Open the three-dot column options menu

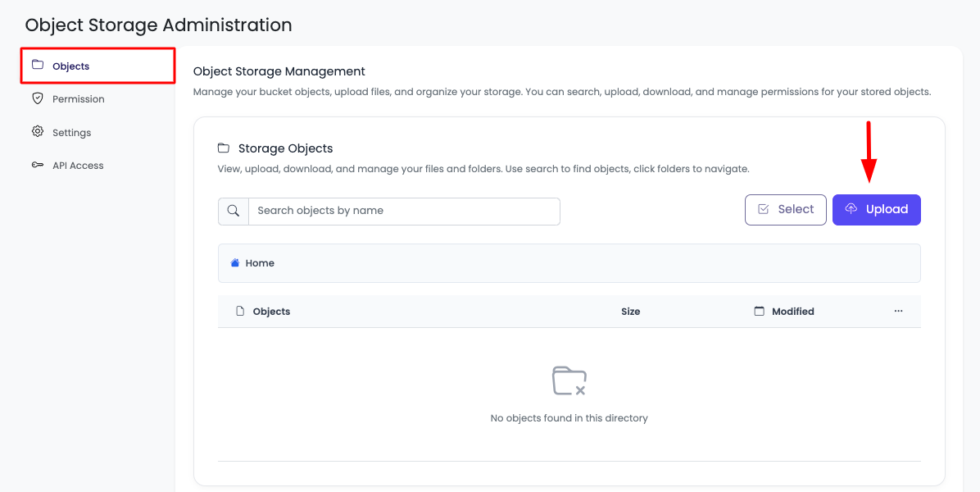(898, 312)
